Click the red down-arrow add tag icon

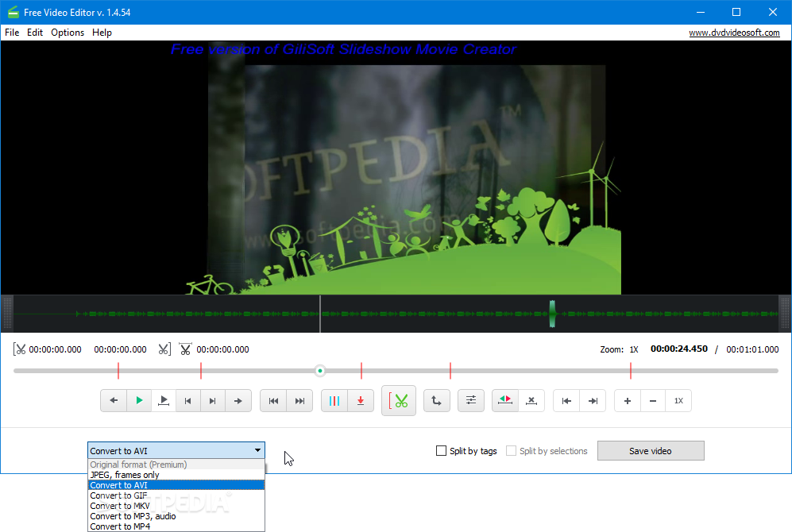[x=361, y=401]
